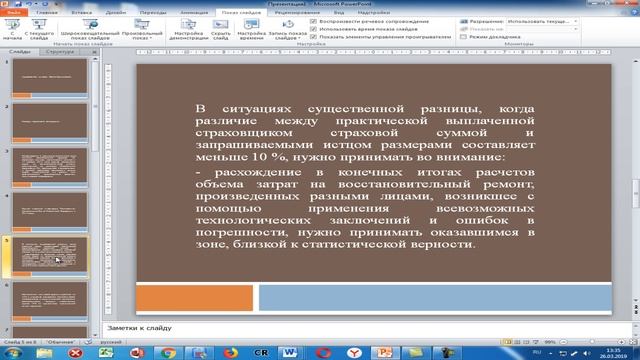This screenshot has width=640, height=360.
Task: Switch to Review ribbon tab
Action: pos(297,12)
